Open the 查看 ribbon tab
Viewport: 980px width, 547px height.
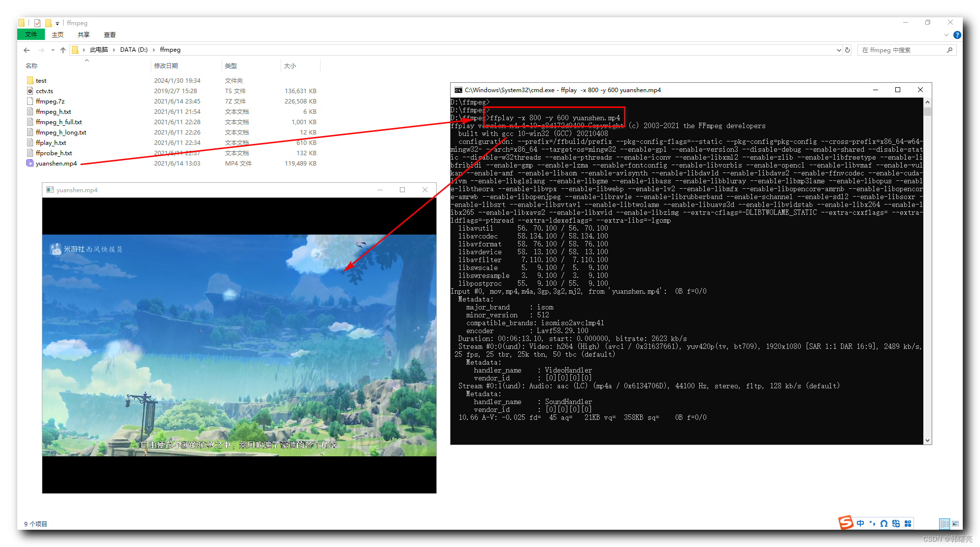109,34
